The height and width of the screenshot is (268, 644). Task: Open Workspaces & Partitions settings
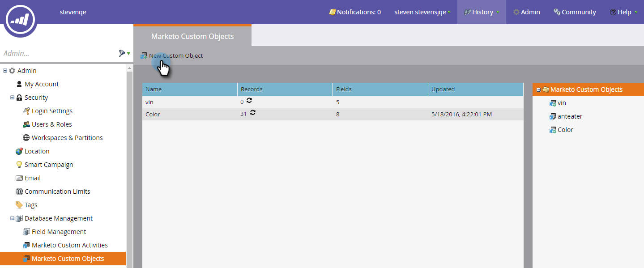[x=66, y=137]
